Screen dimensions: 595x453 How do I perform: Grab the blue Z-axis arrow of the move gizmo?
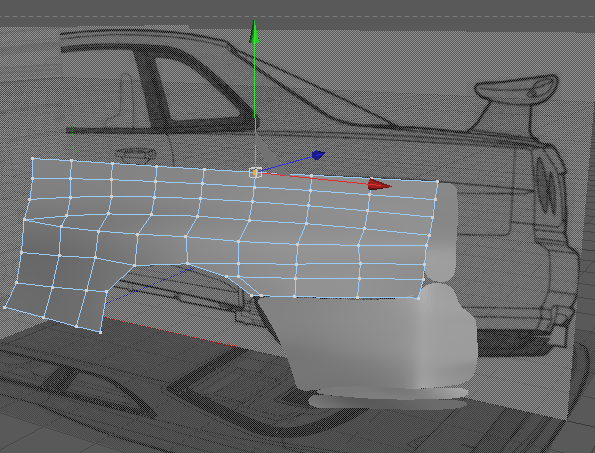318,155
